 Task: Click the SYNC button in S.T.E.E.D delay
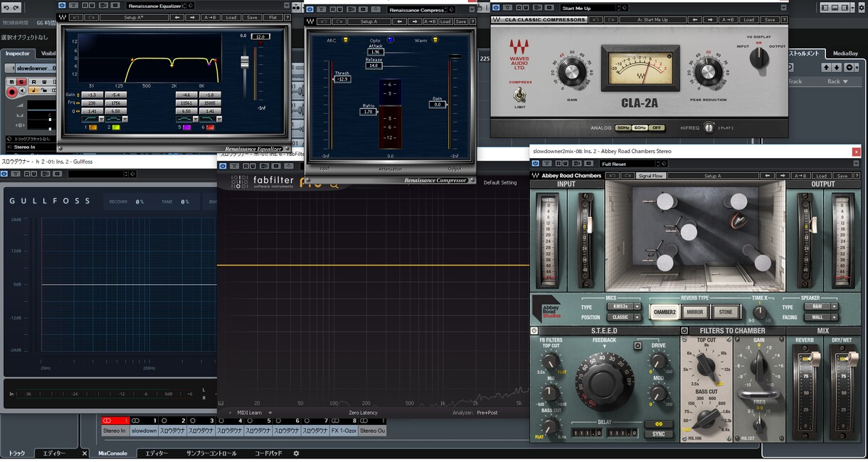click(x=659, y=434)
